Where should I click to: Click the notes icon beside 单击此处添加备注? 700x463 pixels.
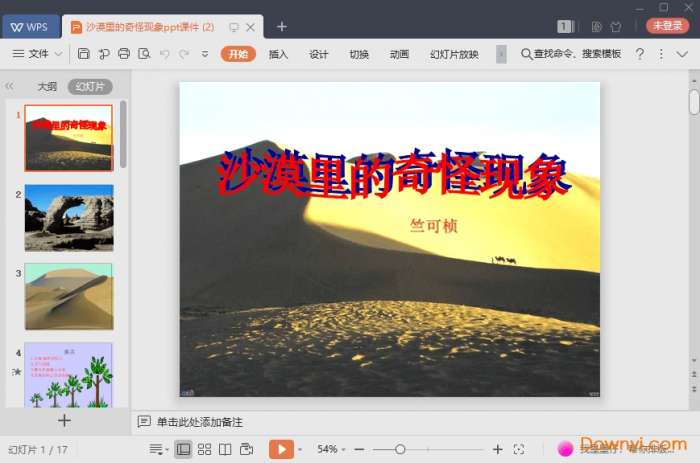pos(144,421)
